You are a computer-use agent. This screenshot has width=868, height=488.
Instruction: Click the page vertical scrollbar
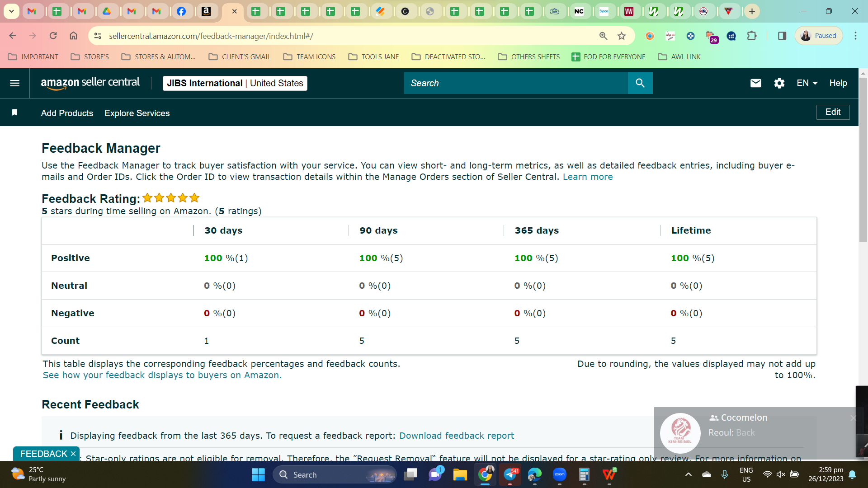pos(863,160)
